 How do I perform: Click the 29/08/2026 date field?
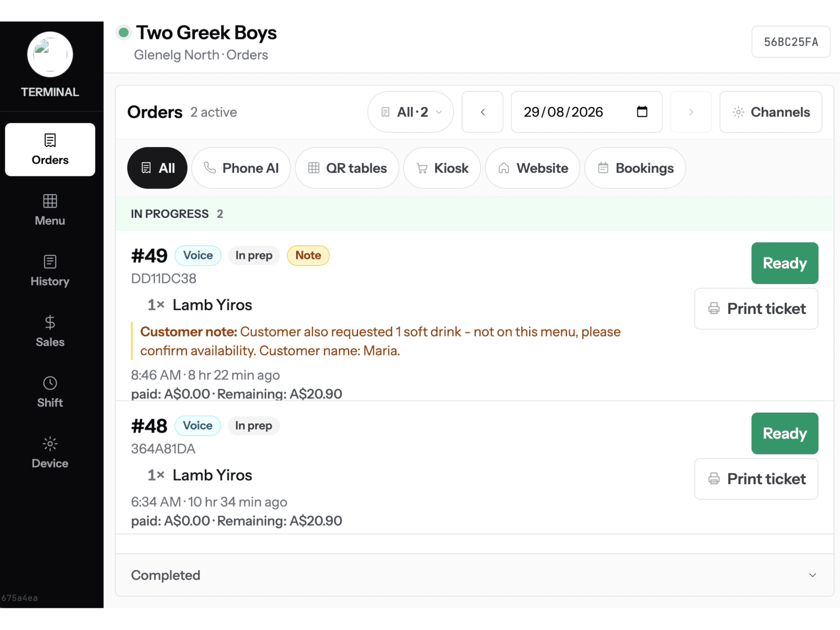pos(586,112)
